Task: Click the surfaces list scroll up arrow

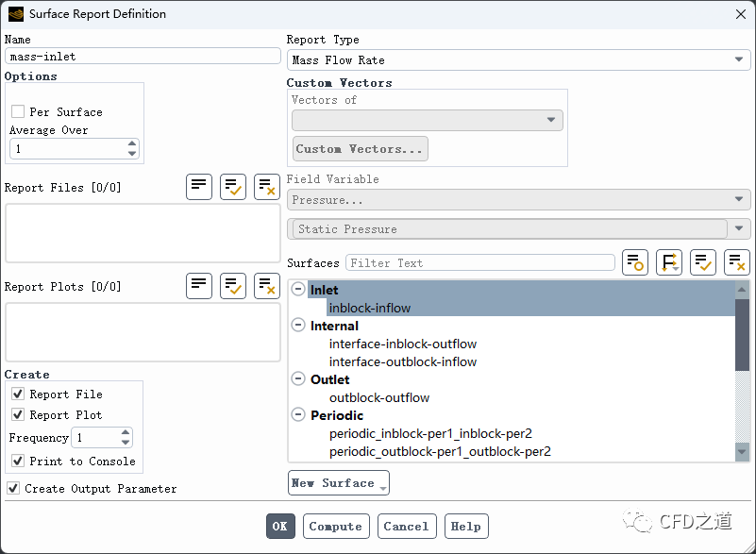Action: [x=742, y=290]
